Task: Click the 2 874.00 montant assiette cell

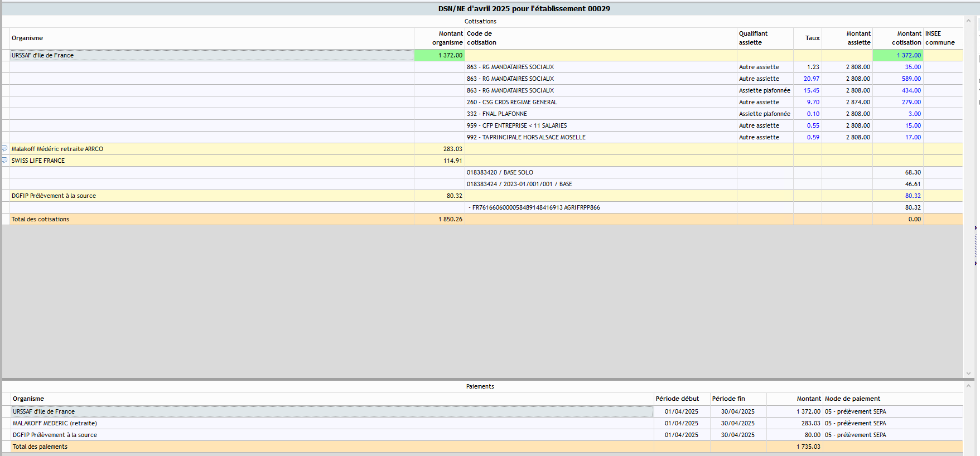Action: (x=847, y=102)
